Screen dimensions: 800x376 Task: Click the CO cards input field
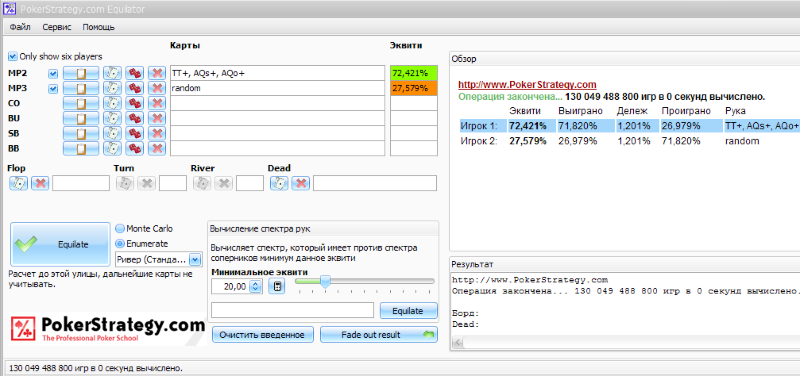point(278,103)
